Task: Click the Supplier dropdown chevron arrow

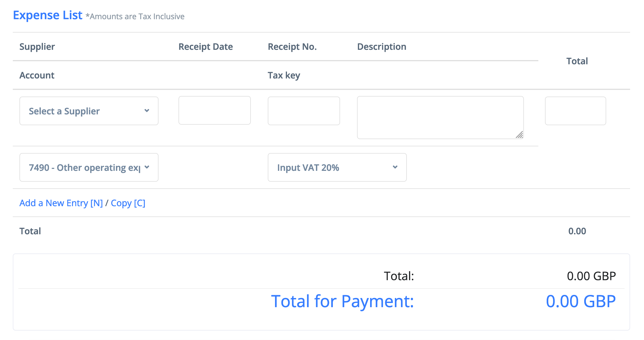Action: [x=147, y=111]
